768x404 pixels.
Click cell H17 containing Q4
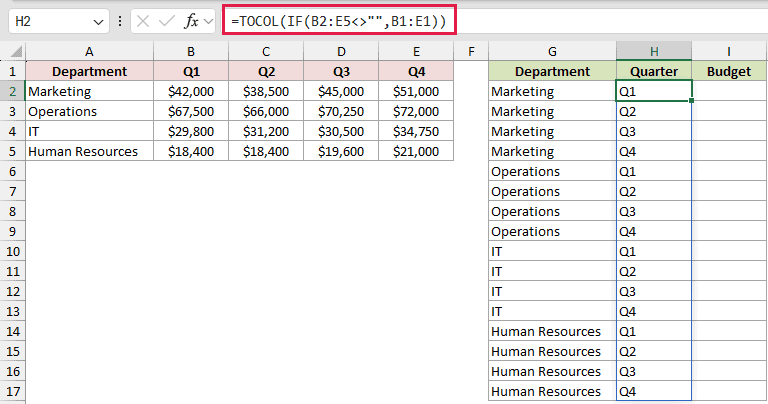654,391
